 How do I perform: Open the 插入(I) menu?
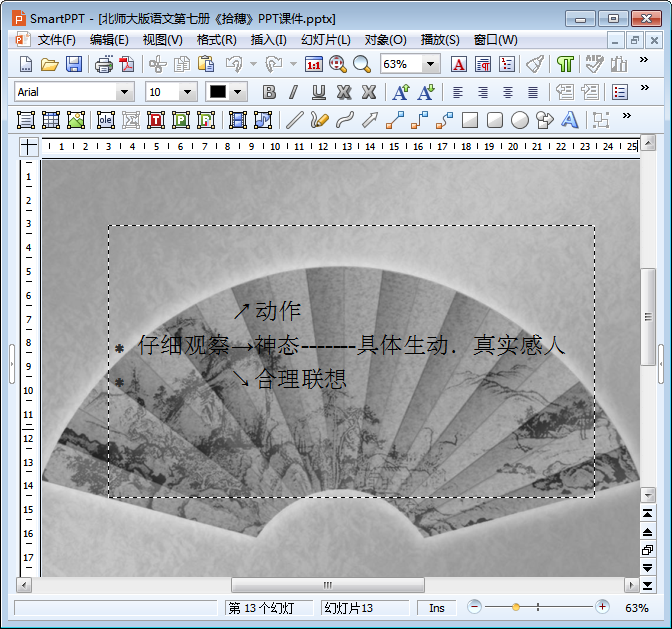pyautogui.click(x=268, y=40)
